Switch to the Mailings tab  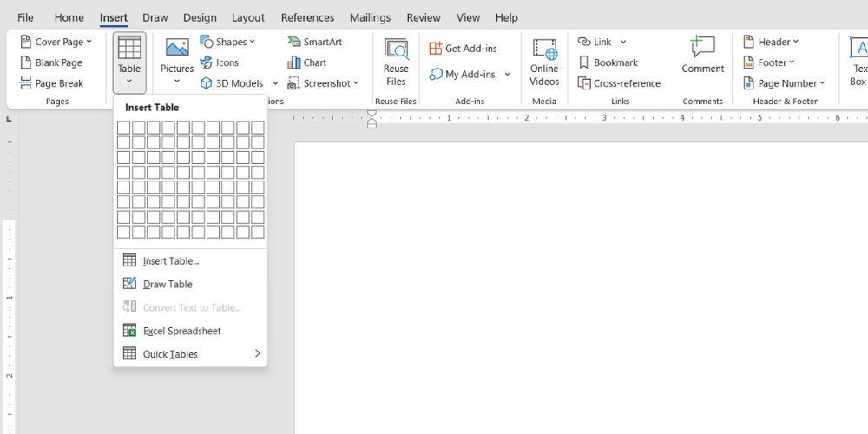coord(371,17)
